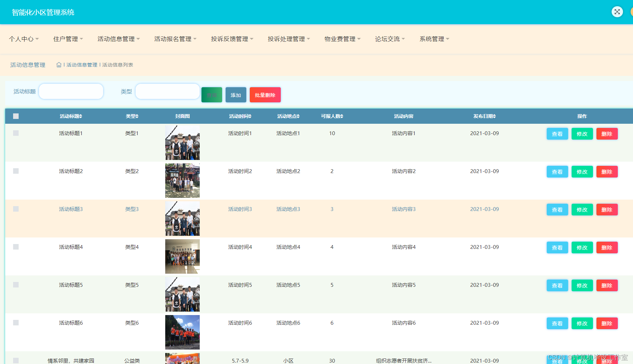633x364 pixels.
Task: View details of 活动标题4
Action: coord(557,247)
